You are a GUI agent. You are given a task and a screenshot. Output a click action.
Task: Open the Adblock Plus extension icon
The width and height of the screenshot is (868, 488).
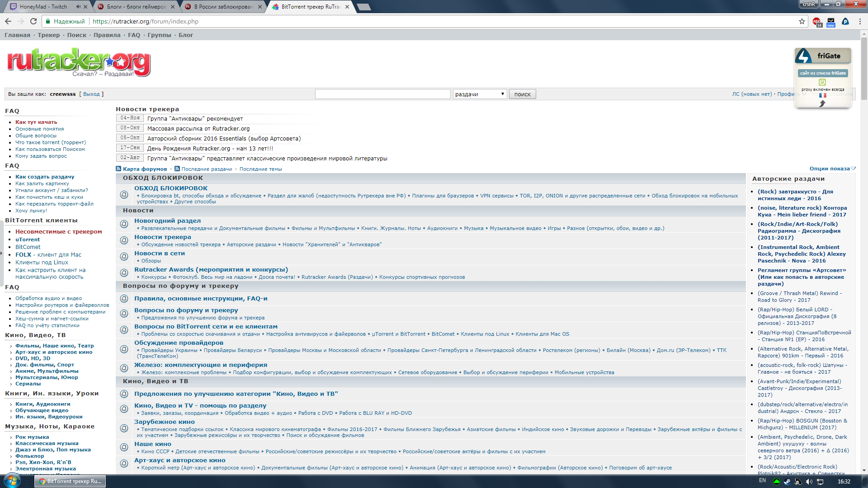[817, 21]
